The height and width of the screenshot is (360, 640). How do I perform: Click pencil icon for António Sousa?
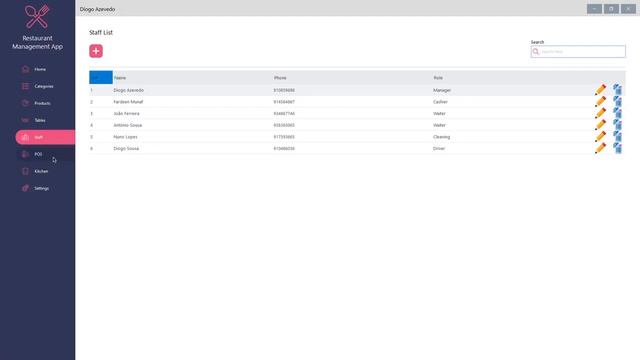click(600, 124)
